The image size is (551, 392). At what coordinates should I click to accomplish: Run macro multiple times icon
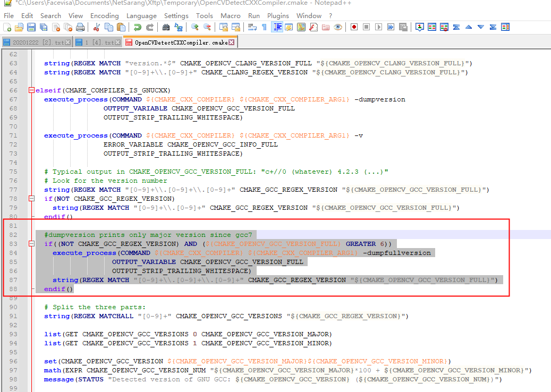point(391,27)
